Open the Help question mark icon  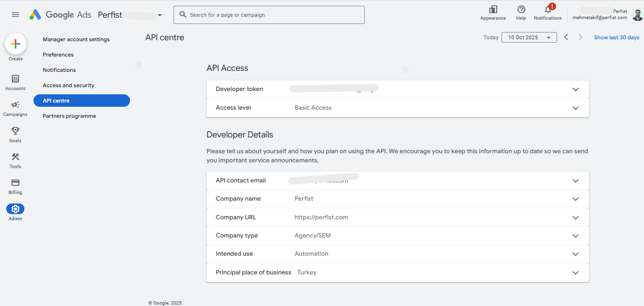click(x=521, y=10)
